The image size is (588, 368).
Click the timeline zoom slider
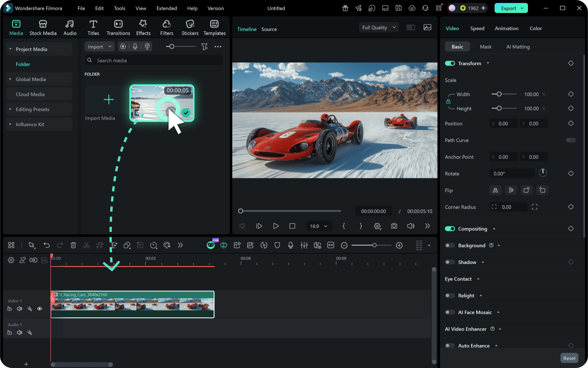coord(371,245)
